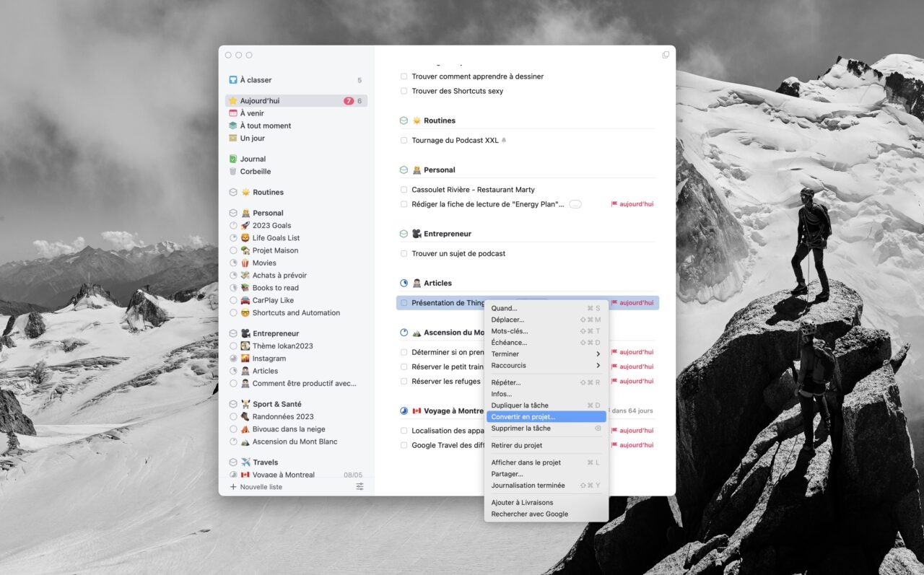Open the Journal logbook icon
This screenshot has width=924, height=575.
tap(233, 159)
